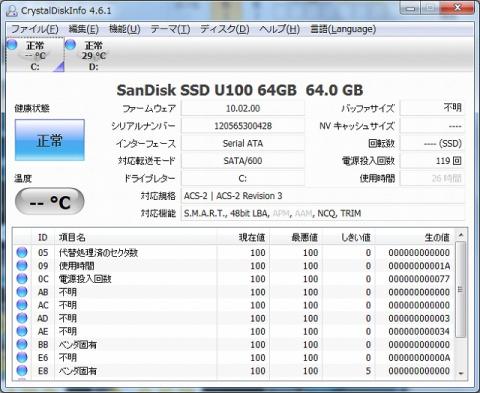This screenshot has width=480, height=393.
Task: Click the rotation rate ---- (SSD) field
Action: click(432, 143)
